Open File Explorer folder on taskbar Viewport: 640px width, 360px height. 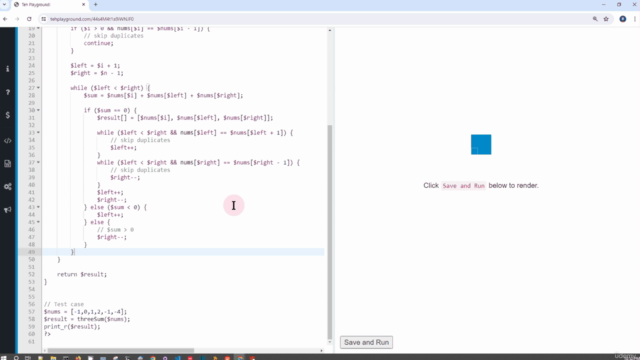point(53,358)
